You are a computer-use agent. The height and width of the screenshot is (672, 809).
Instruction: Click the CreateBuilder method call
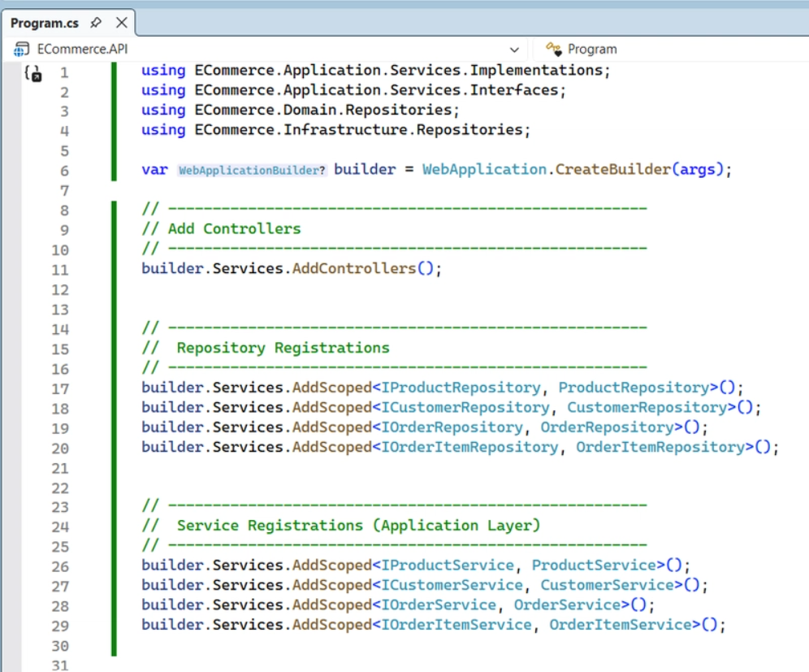[612, 169]
